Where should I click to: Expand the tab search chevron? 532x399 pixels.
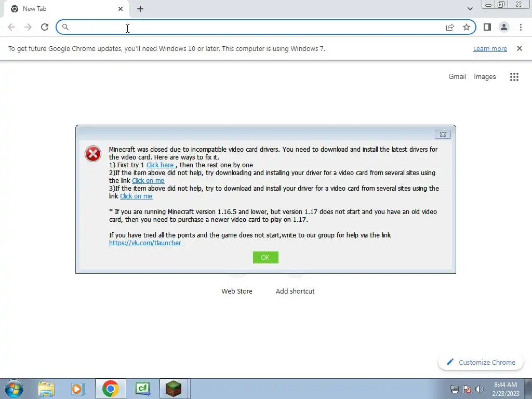pos(470,9)
